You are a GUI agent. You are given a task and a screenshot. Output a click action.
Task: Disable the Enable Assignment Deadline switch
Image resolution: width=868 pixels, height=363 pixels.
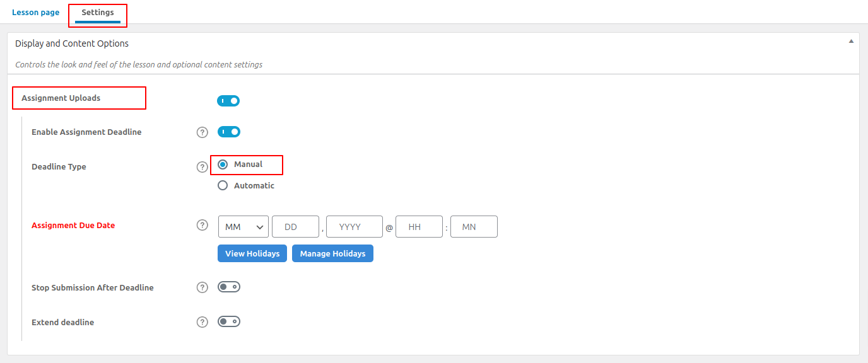[x=229, y=132]
